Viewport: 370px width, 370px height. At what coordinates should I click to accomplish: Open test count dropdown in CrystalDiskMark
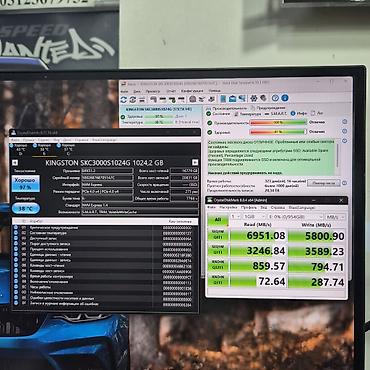point(236,217)
